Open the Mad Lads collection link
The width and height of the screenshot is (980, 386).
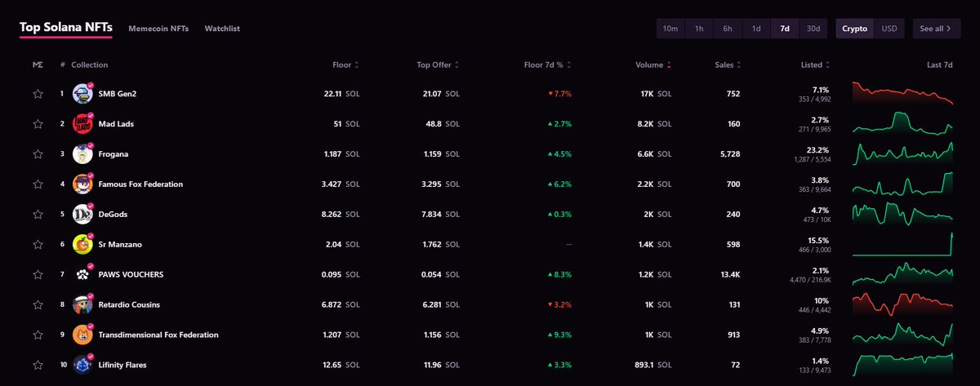116,124
